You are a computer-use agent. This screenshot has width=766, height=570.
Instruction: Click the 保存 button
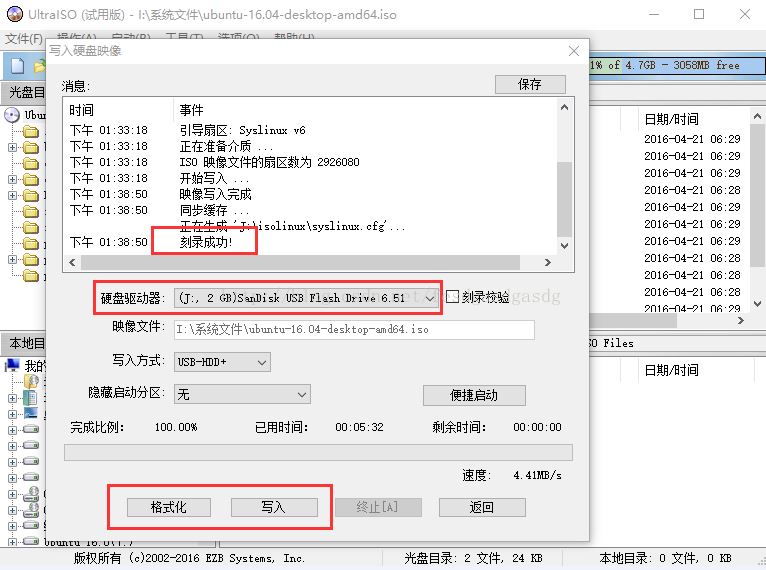click(529, 85)
